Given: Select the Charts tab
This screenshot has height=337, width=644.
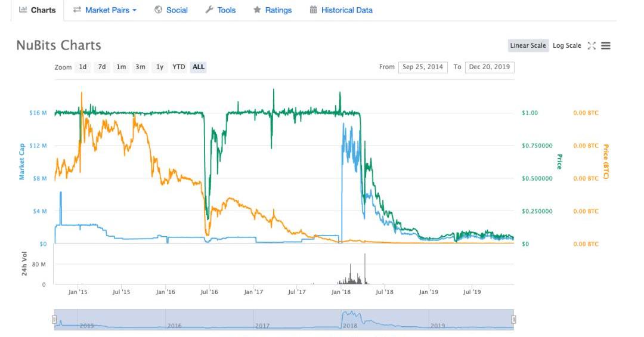Looking at the screenshot, I should (38, 10).
